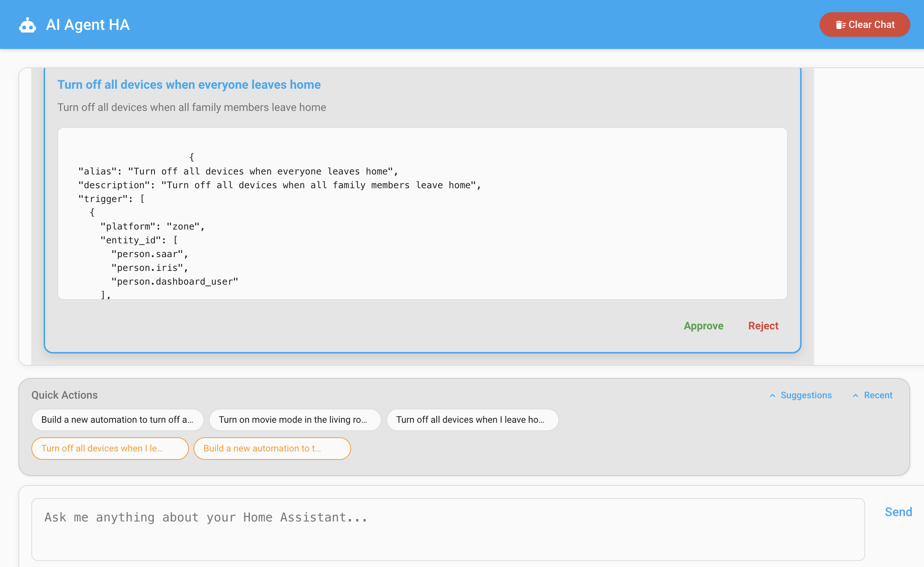
Task: Click the "alias" line in JSON
Action: [238, 171]
